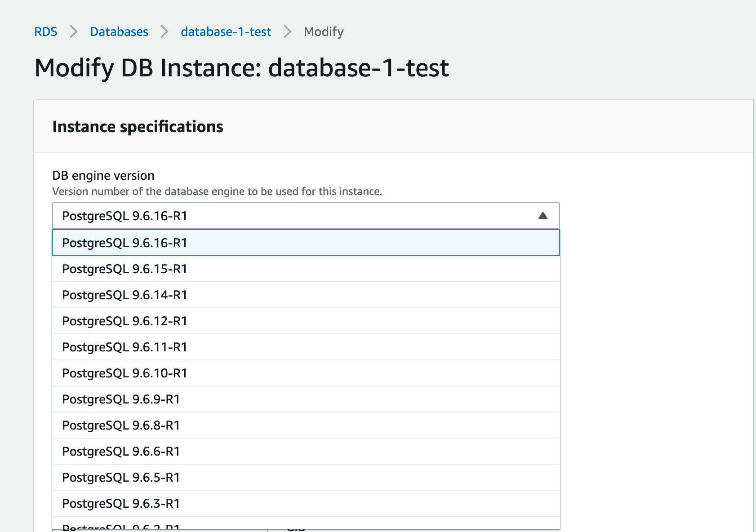756x532 pixels.
Task: Select PostgreSQL 9.6.14-R1 option
Action: 306,295
